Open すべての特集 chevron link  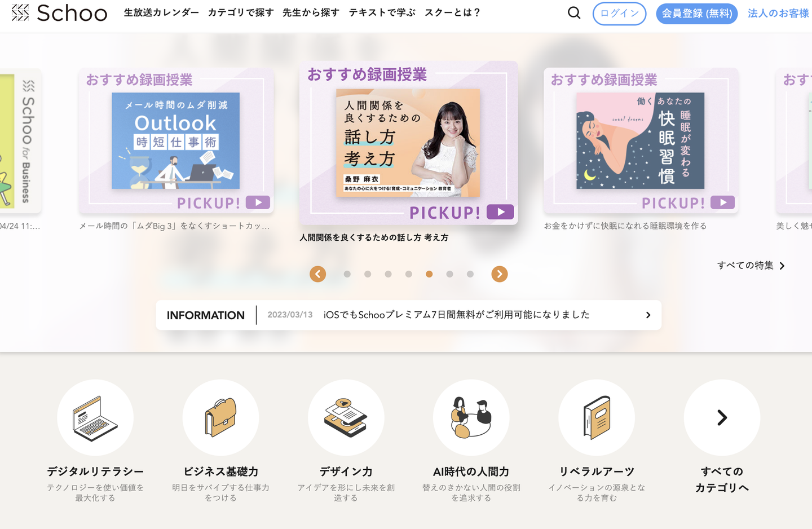[751, 266]
